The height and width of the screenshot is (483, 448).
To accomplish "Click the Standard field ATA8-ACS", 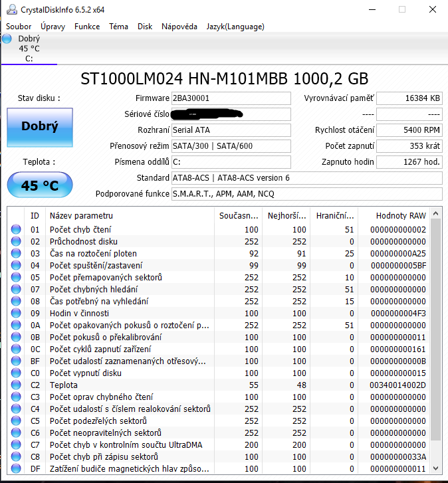I will tap(307, 178).
